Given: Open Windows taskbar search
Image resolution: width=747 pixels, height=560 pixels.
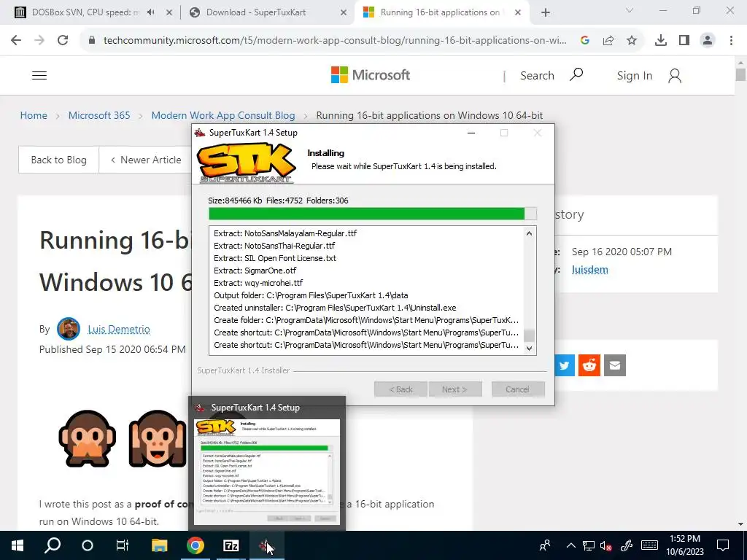Looking at the screenshot, I should [53, 545].
